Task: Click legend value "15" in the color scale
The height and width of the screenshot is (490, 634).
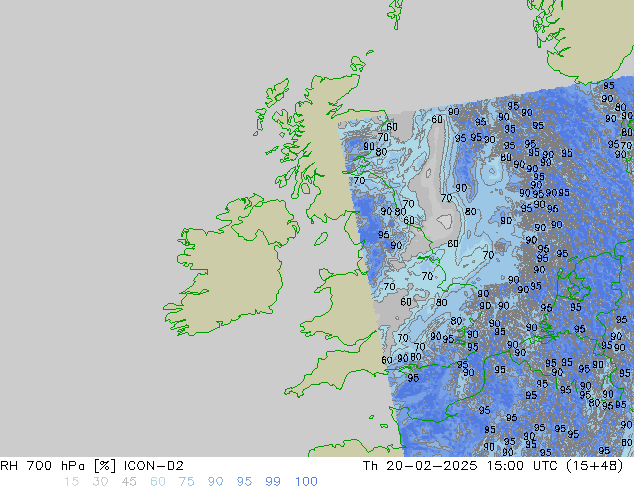Action: 72,482
